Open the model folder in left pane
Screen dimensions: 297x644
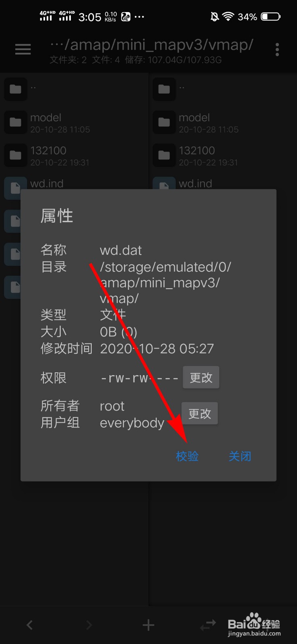pos(74,123)
